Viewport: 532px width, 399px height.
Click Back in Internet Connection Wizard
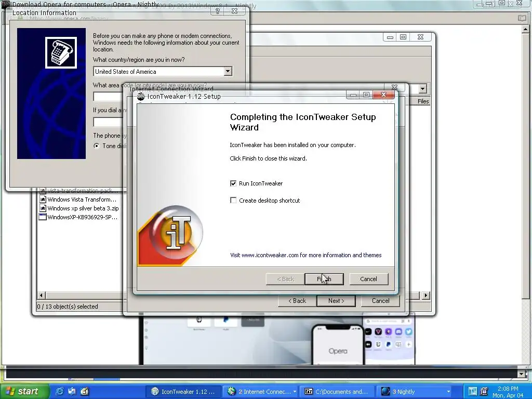(297, 301)
